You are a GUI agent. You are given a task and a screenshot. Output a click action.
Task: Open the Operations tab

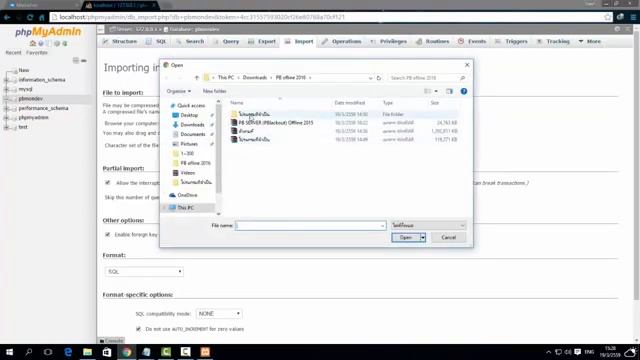pos(342,41)
